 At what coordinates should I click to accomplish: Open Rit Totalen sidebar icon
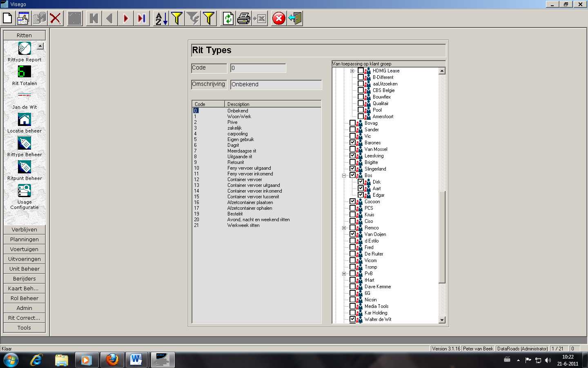[x=24, y=76]
